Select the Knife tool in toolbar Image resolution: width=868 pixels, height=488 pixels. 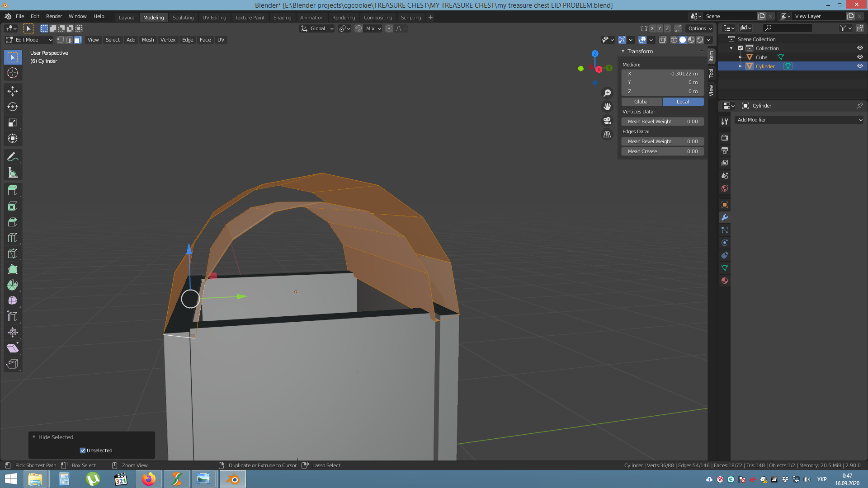tap(13, 253)
